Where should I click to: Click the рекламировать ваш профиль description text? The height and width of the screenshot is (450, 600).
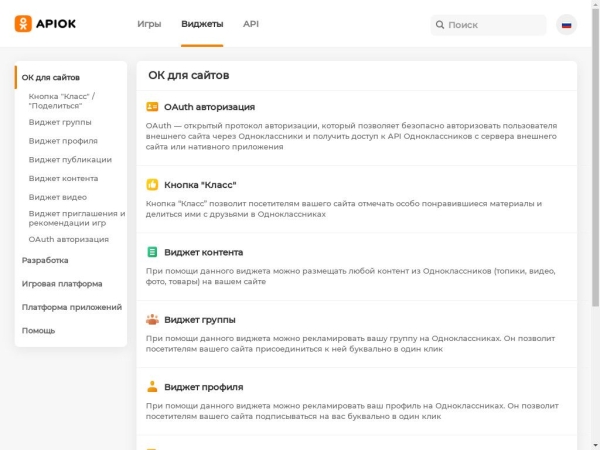352,411
